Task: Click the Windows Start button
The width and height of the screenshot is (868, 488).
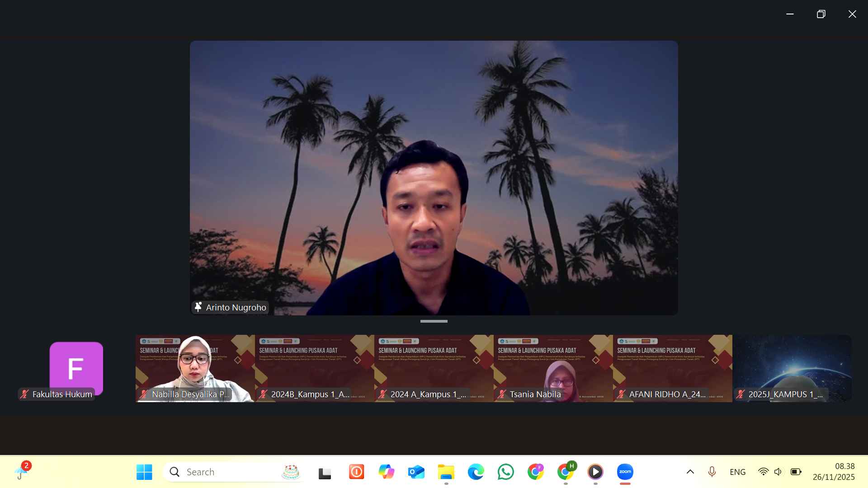Action: tap(144, 472)
